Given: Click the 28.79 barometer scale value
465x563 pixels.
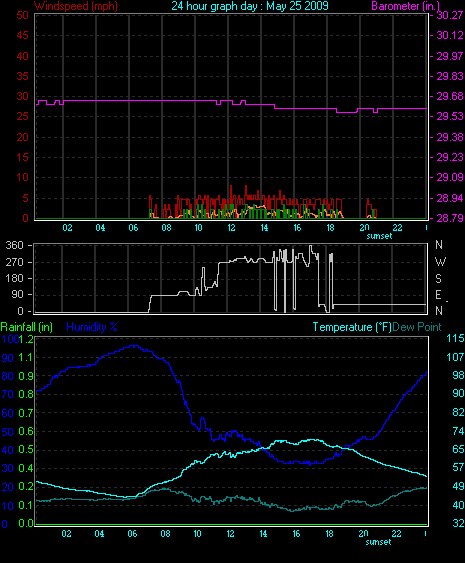Looking at the screenshot, I should 450,218.
